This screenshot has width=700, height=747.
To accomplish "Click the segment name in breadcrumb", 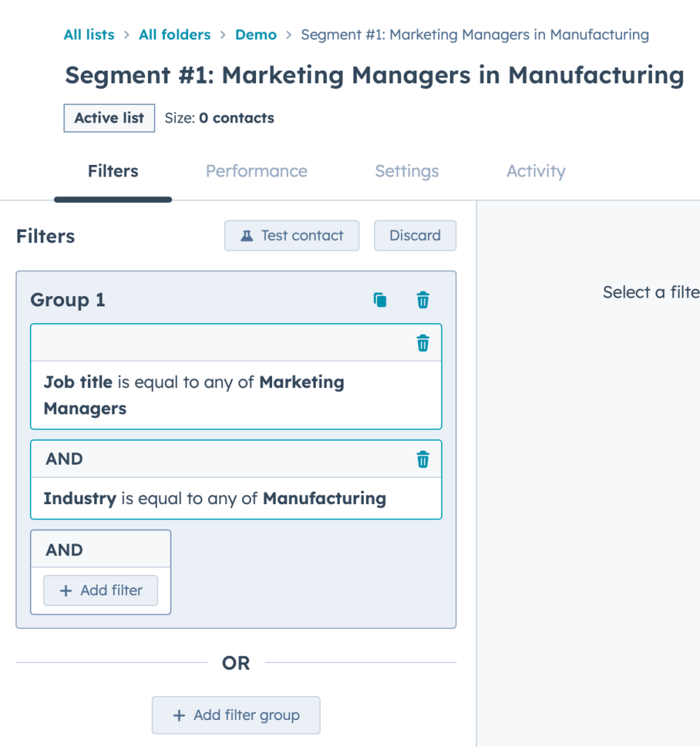I will coord(475,35).
